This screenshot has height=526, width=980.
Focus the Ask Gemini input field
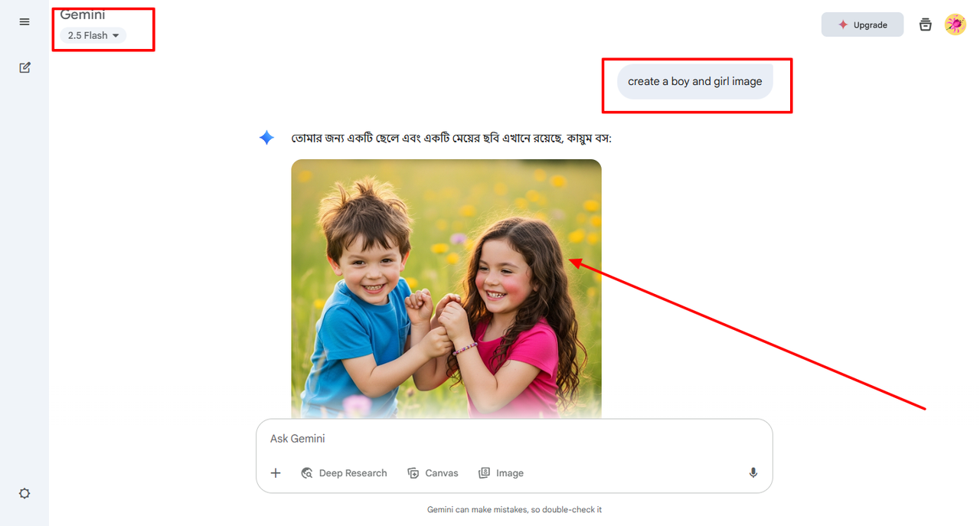point(513,439)
